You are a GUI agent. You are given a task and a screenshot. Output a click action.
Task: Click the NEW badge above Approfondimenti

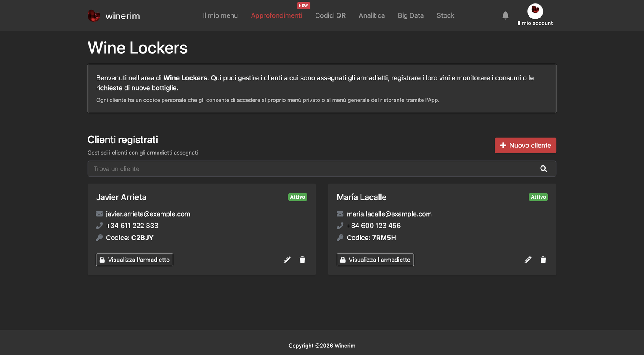coord(304,6)
